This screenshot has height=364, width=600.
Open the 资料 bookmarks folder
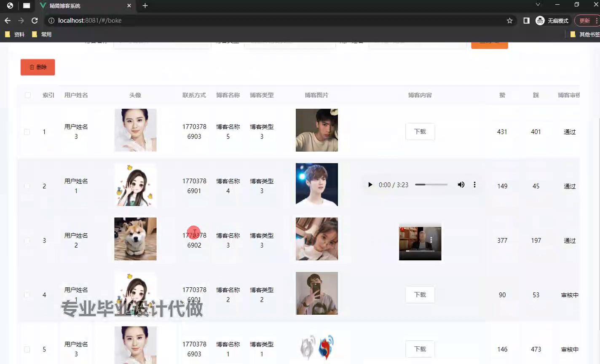tap(15, 34)
